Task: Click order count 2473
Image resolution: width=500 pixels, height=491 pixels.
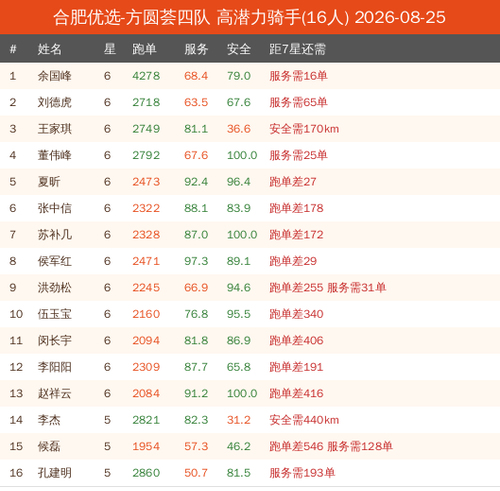Action: click(146, 182)
